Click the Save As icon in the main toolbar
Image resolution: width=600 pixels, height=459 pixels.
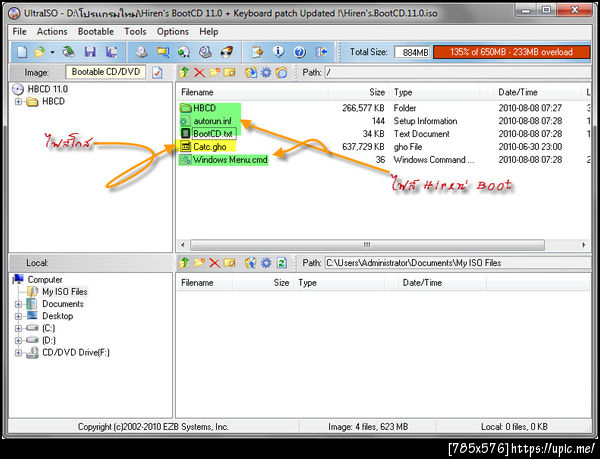[x=111, y=52]
